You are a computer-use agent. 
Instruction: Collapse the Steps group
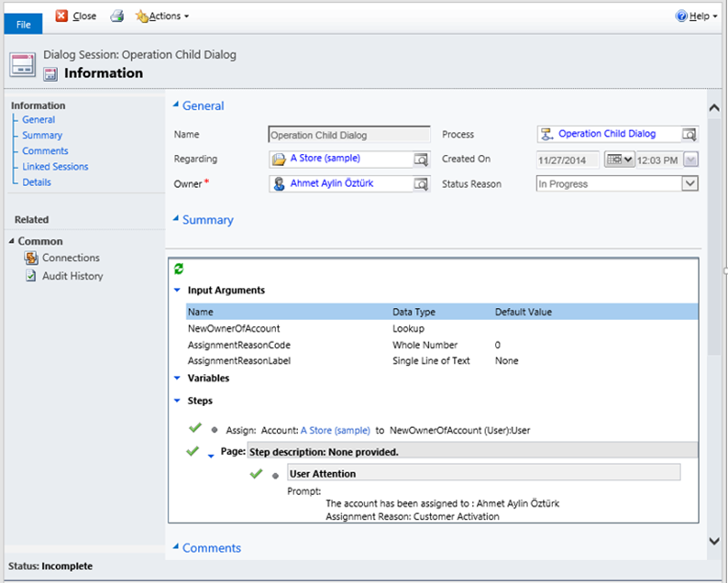coord(177,400)
